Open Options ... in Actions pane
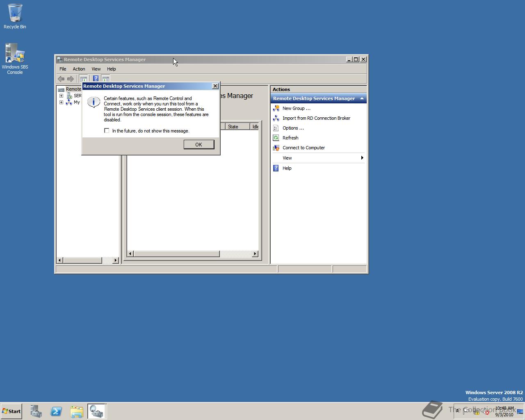Screen dimensions: 525x420 click(293, 128)
